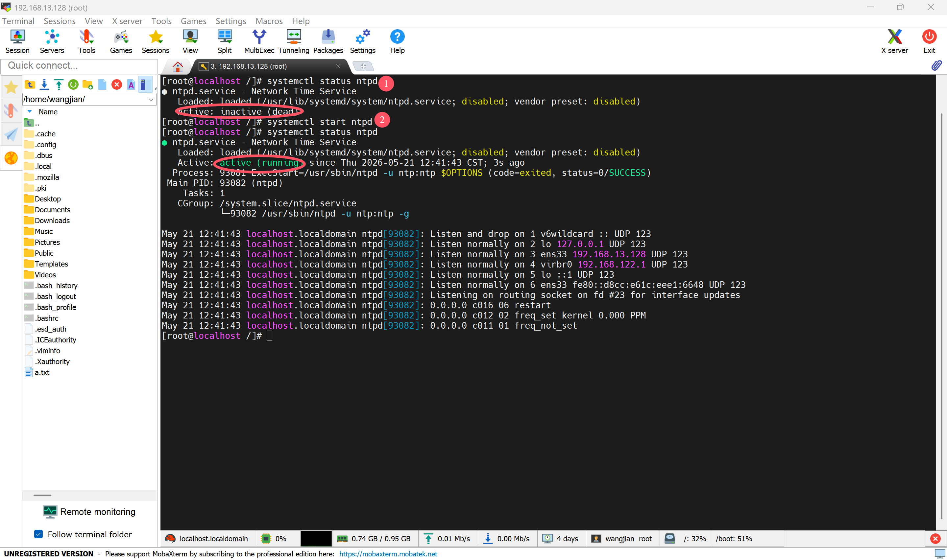This screenshot has height=560, width=947.
Task: Toggle the SFTP terminal layout icon
Action: click(145, 84)
